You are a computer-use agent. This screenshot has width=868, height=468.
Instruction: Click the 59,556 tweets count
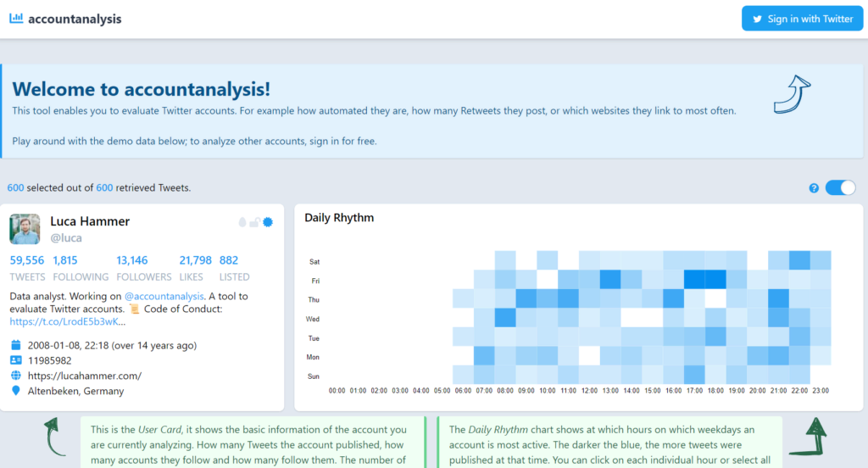click(26, 260)
